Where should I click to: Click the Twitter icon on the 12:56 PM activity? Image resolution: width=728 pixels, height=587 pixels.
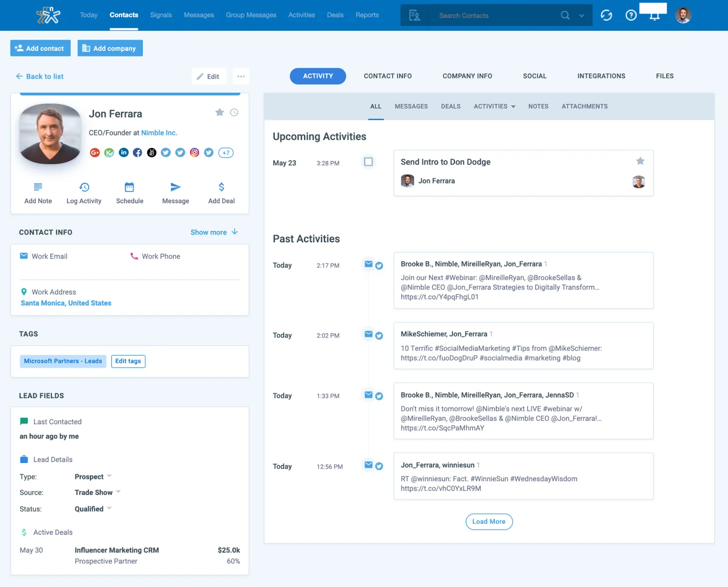click(379, 466)
